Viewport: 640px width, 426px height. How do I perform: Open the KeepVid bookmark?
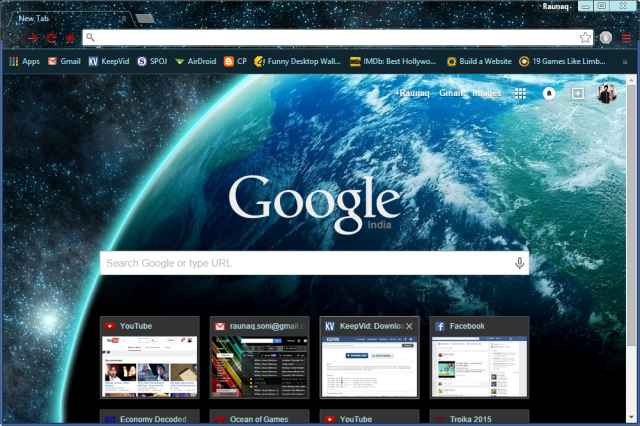pos(108,61)
